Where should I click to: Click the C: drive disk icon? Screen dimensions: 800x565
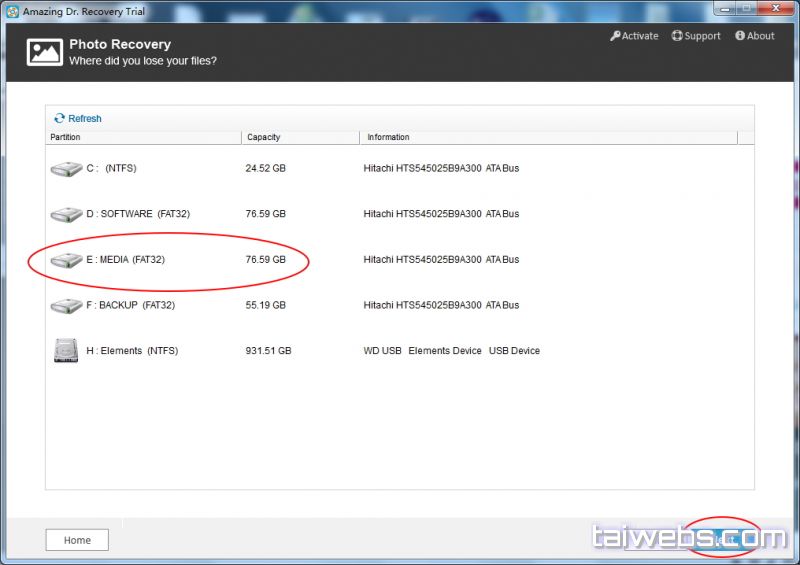[66, 169]
